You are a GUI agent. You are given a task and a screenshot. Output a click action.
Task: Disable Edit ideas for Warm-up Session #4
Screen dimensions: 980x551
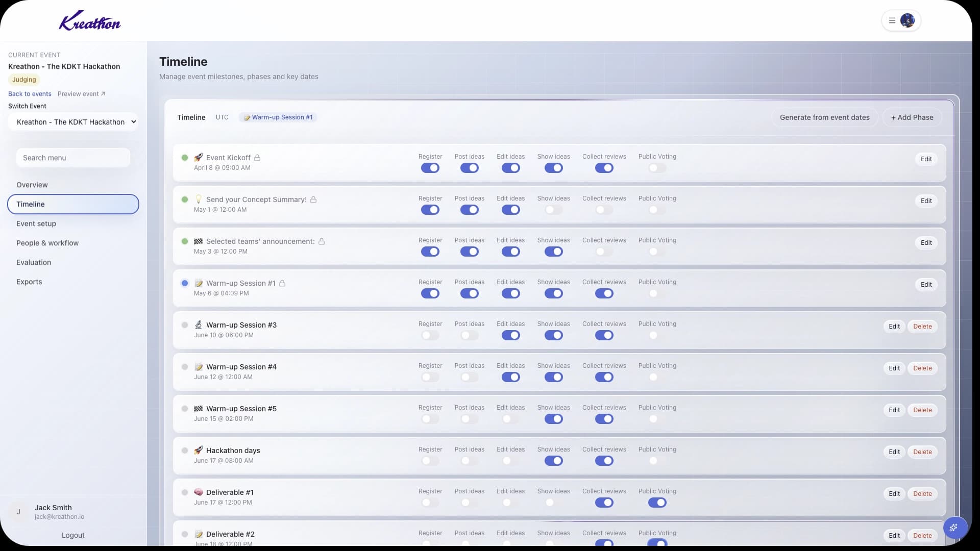(x=511, y=377)
